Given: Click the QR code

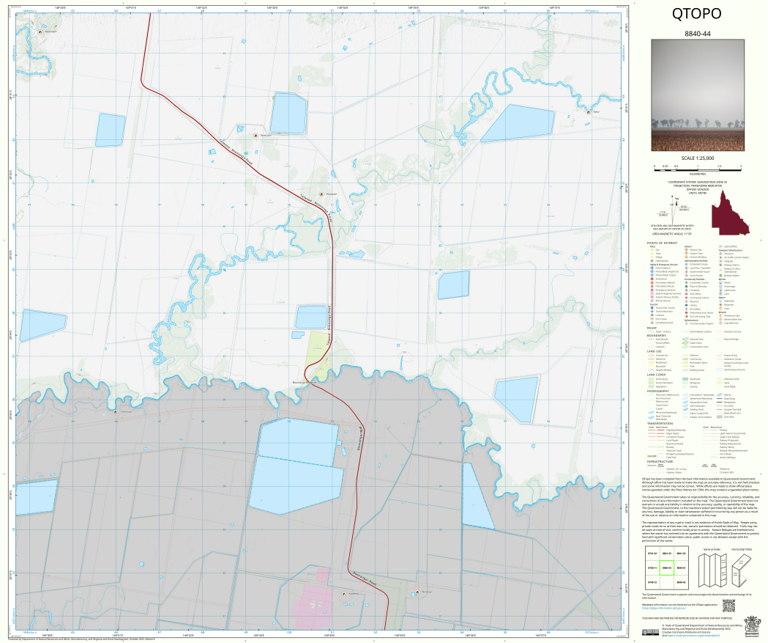Looking at the screenshot, I should pyautogui.click(x=728, y=605).
